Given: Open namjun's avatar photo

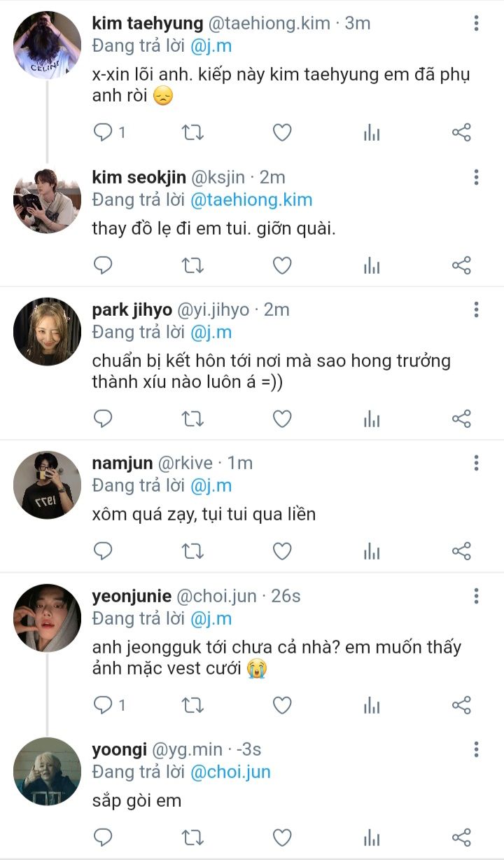Looking at the screenshot, I should pyautogui.click(x=47, y=485).
